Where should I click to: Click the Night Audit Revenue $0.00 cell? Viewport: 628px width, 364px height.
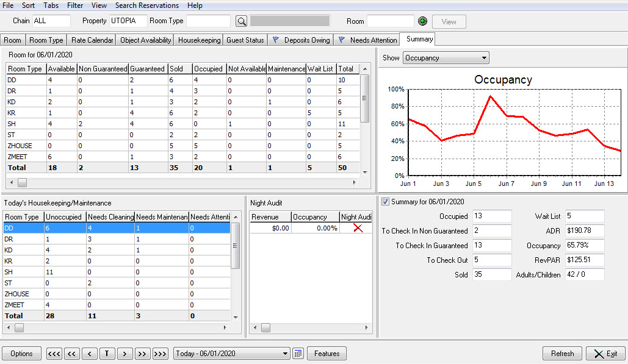(x=270, y=228)
